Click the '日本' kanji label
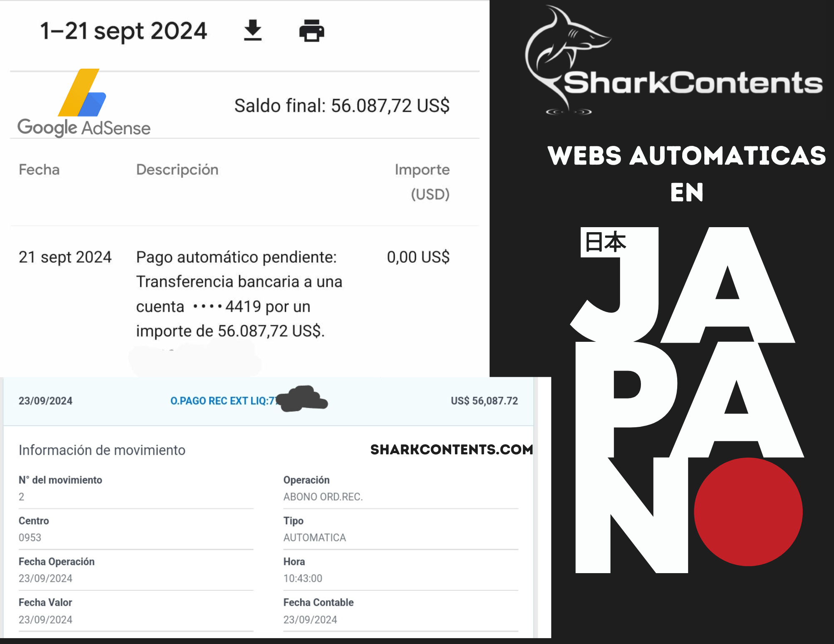Image resolution: width=834 pixels, height=644 pixels. (605, 242)
